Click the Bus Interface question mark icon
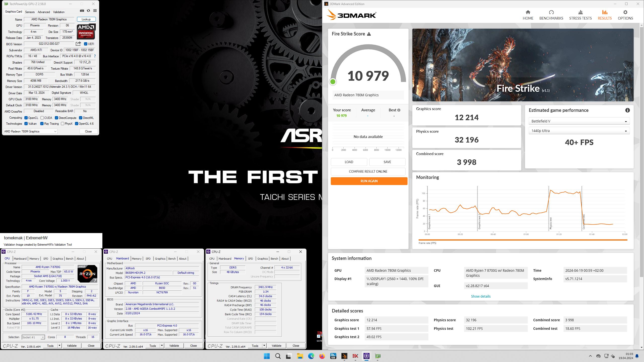Image resolution: width=644 pixels, height=362 pixels. click(x=95, y=56)
